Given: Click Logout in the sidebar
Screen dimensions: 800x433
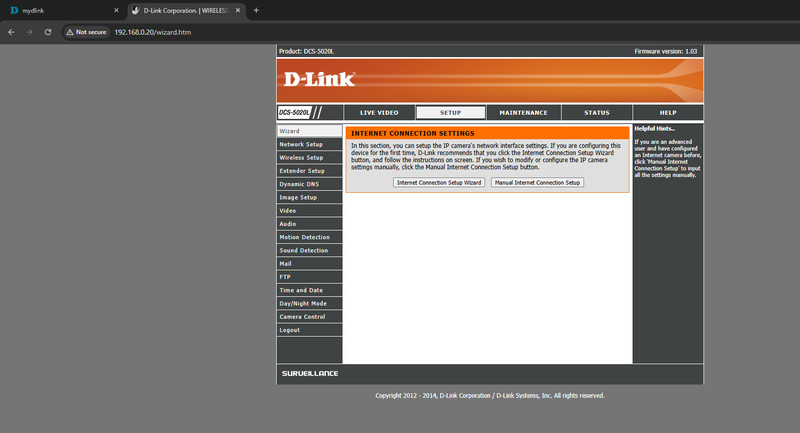Looking at the screenshot, I should [x=309, y=330].
